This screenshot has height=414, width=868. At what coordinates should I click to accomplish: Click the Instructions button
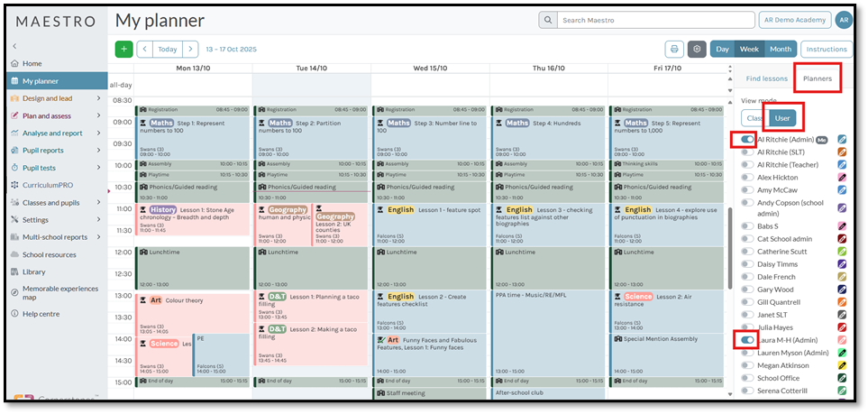coord(826,49)
